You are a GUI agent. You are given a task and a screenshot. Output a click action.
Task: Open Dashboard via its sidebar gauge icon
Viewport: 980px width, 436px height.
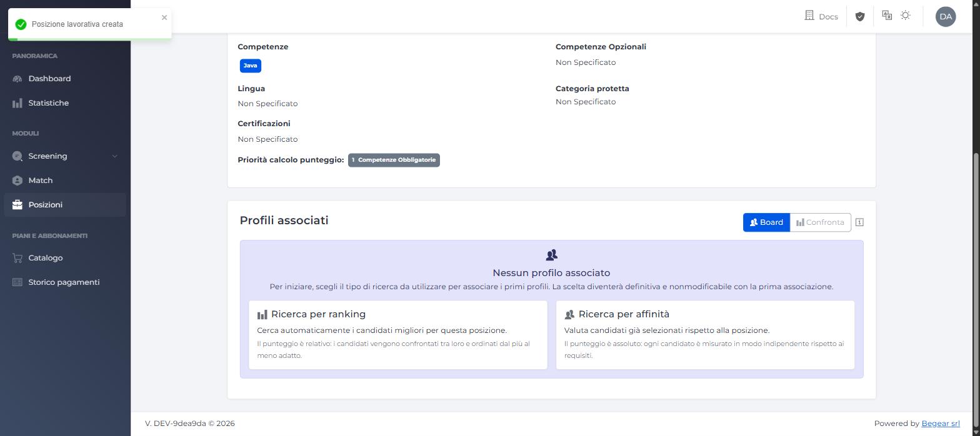17,79
